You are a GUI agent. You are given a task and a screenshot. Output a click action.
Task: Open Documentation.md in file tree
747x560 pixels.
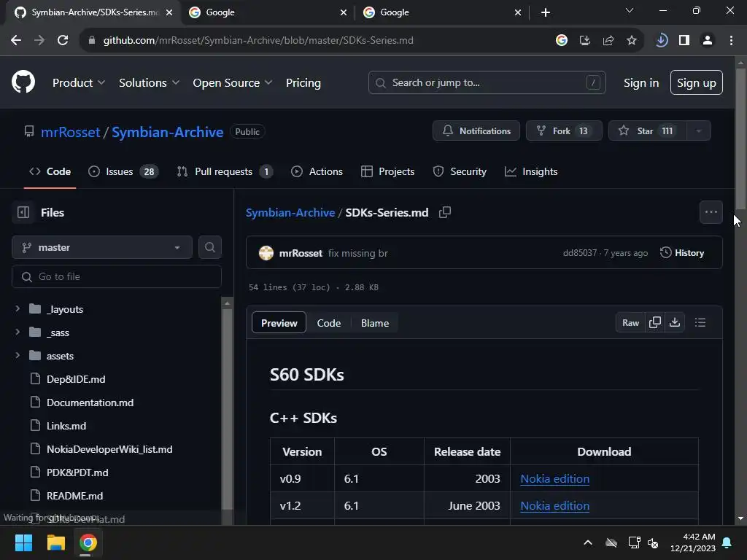coord(90,402)
